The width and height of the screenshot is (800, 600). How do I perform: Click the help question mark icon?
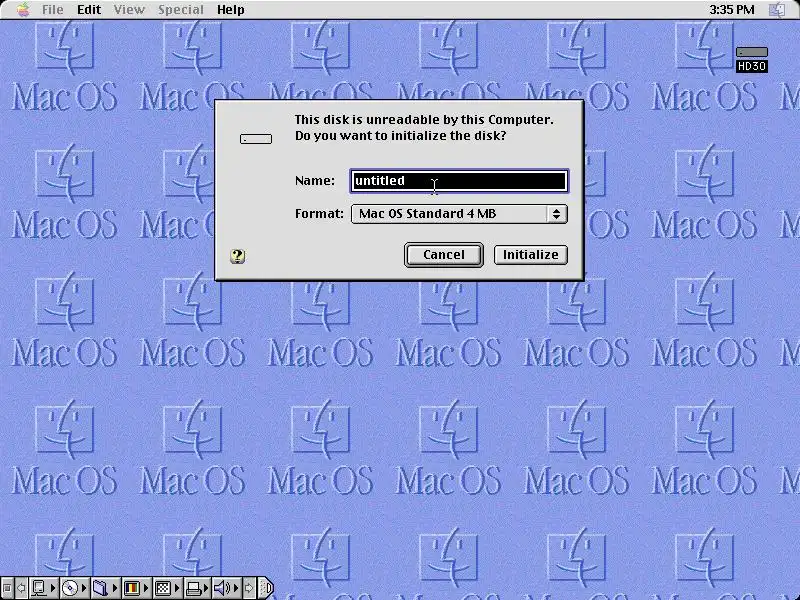(x=237, y=256)
